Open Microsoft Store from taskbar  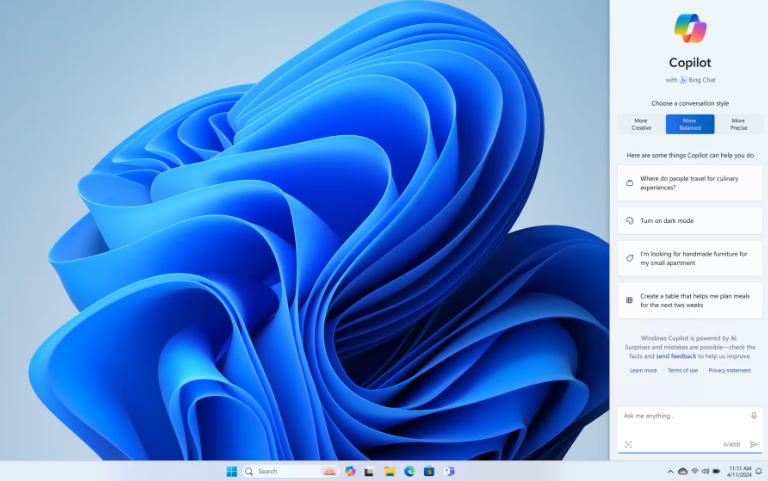(x=429, y=471)
